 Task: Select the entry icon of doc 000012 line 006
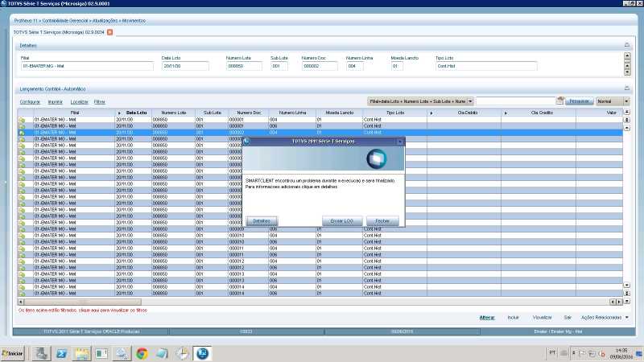coord(22,268)
